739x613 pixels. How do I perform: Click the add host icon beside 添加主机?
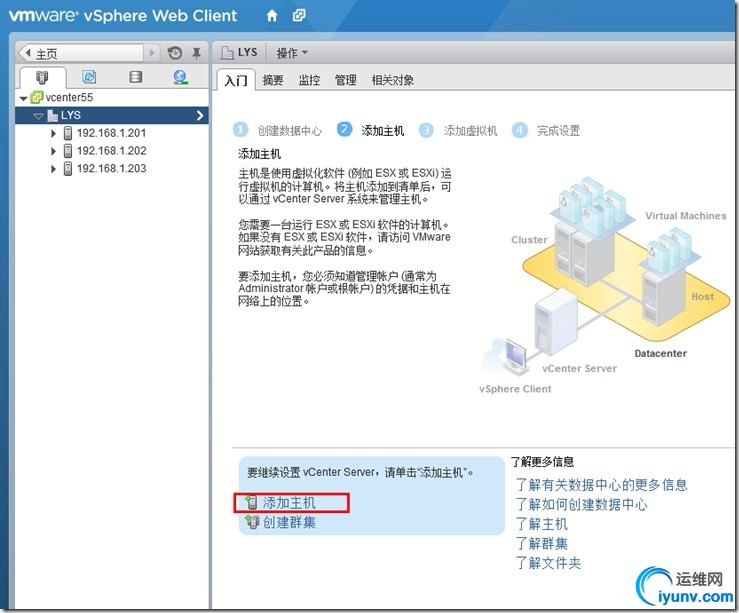[252, 503]
